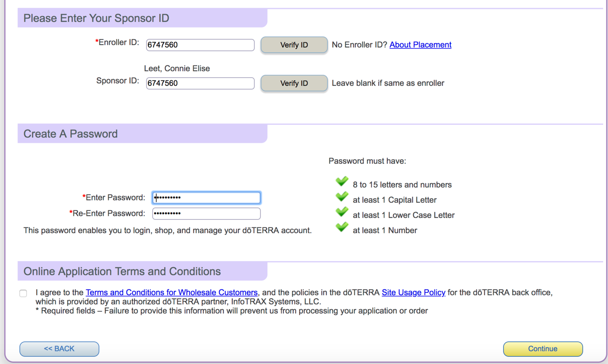Click the Sponsor ID input field
608x364 pixels.
200,83
